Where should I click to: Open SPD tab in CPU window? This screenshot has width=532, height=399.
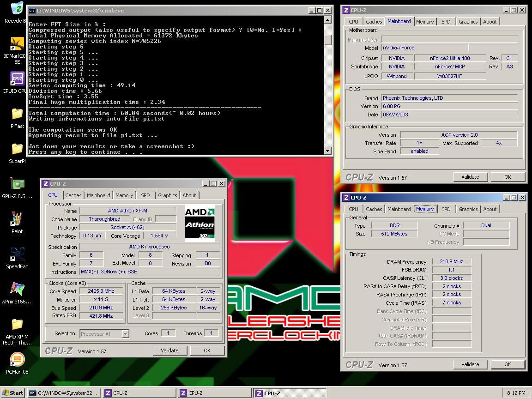145,195
